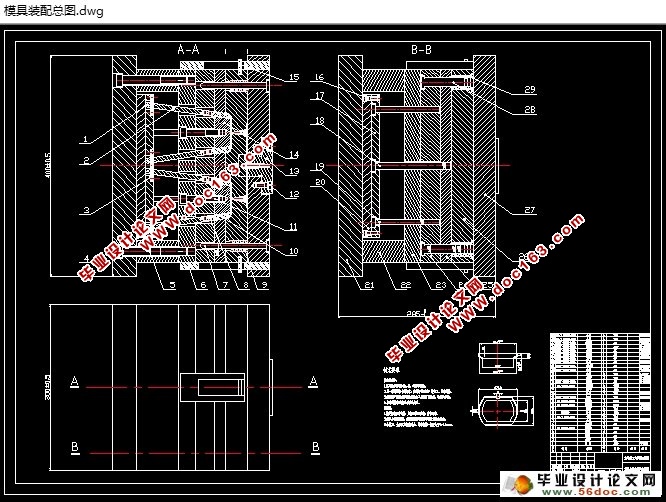The image size is (666, 502).
Task: Click right A section marker in plan view
Action: [x=313, y=381]
